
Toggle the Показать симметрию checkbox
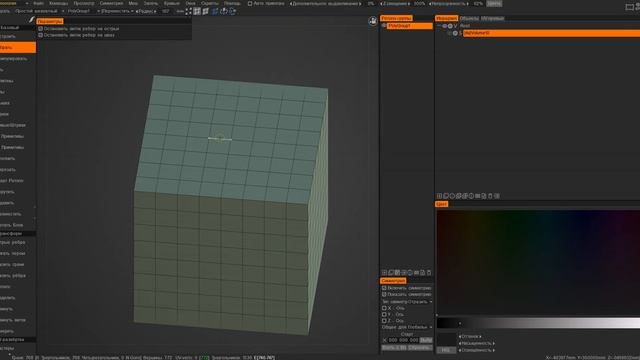click(384, 294)
